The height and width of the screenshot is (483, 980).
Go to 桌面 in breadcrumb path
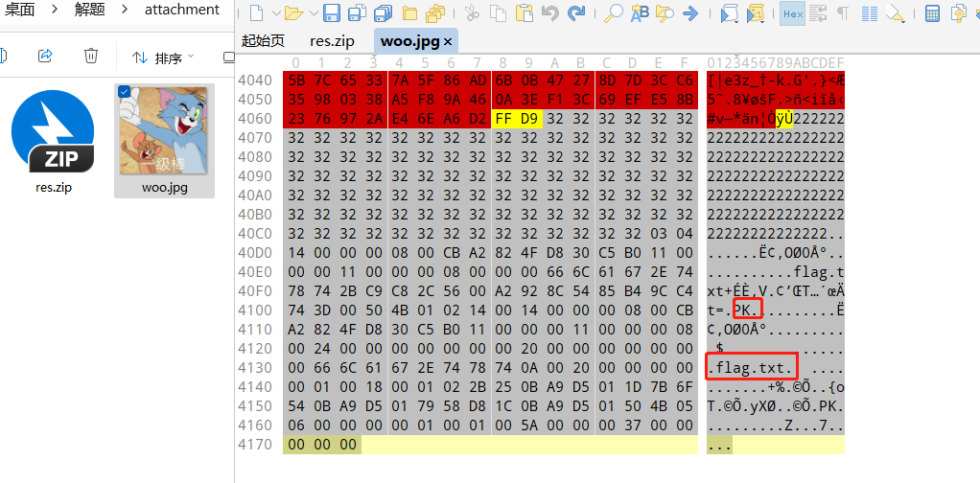coord(19,10)
